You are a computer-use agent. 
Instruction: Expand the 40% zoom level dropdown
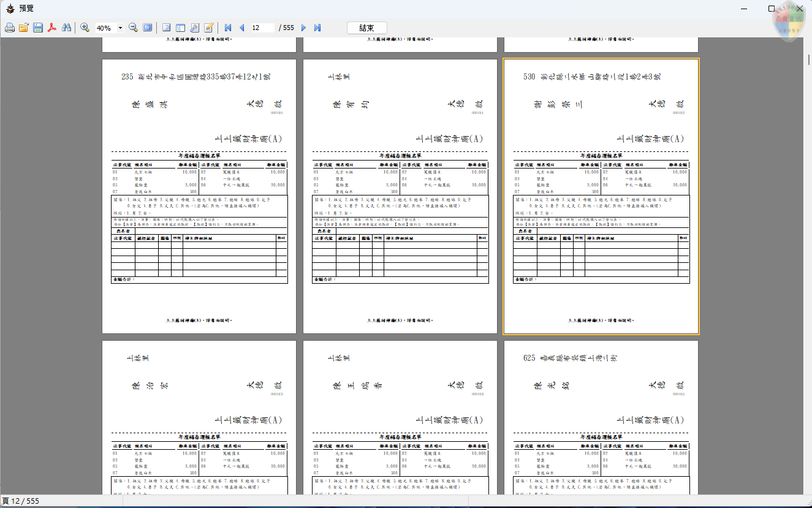tap(120, 28)
